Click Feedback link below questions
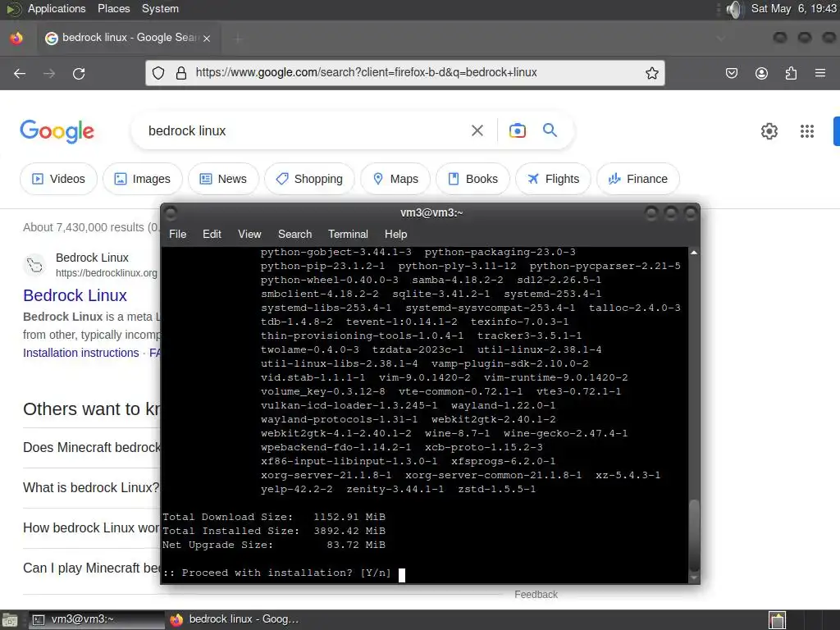 [536, 595]
